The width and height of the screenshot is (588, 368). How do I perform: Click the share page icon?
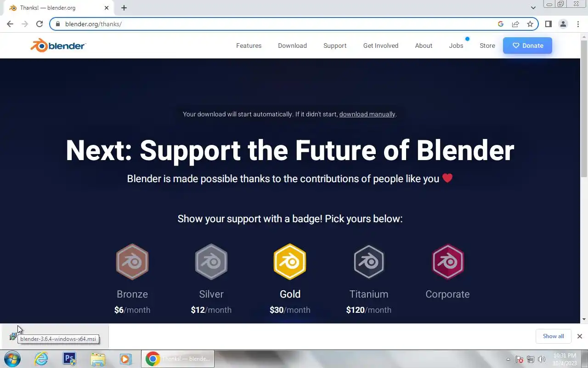[x=515, y=24]
